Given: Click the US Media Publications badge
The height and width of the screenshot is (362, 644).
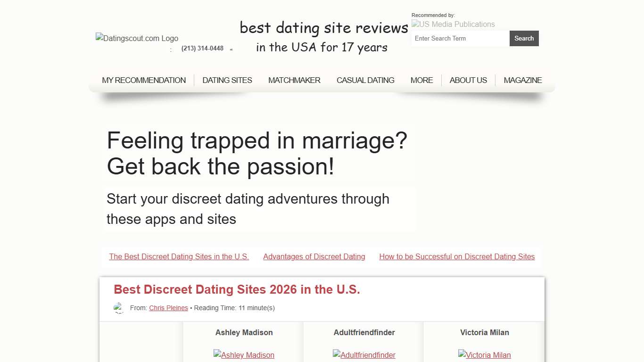Looking at the screenshot, I should click(453, 24).
